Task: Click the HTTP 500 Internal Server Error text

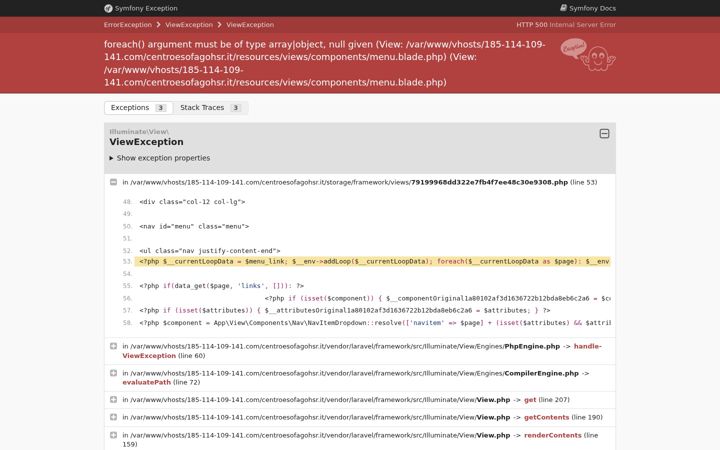Action: click(566, 25)
